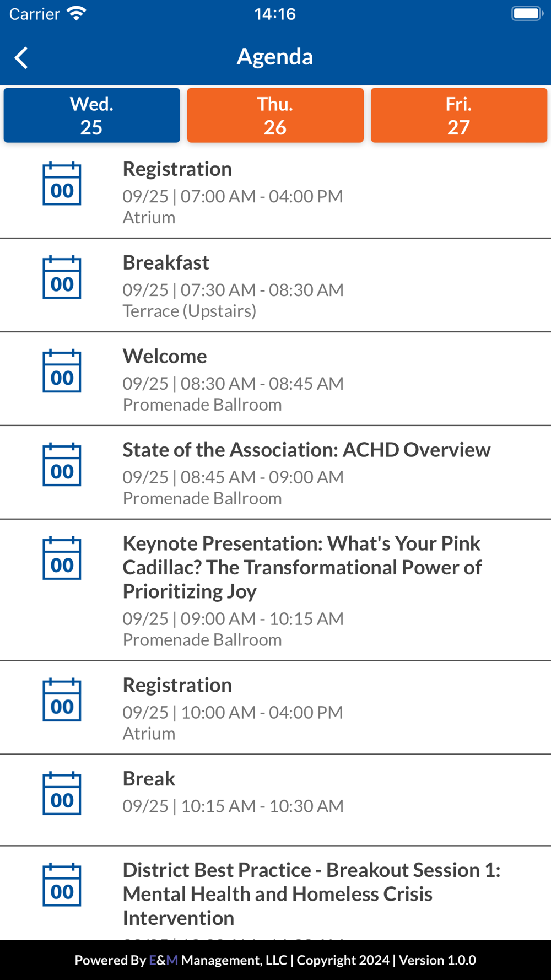Tap calendar icon beside Keynote Presentation

[62, 559]
